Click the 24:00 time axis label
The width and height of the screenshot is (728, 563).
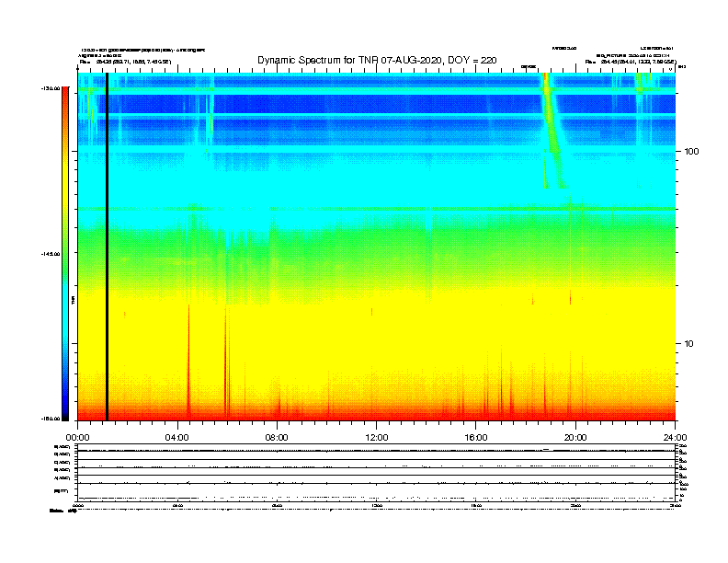(675, 438)
